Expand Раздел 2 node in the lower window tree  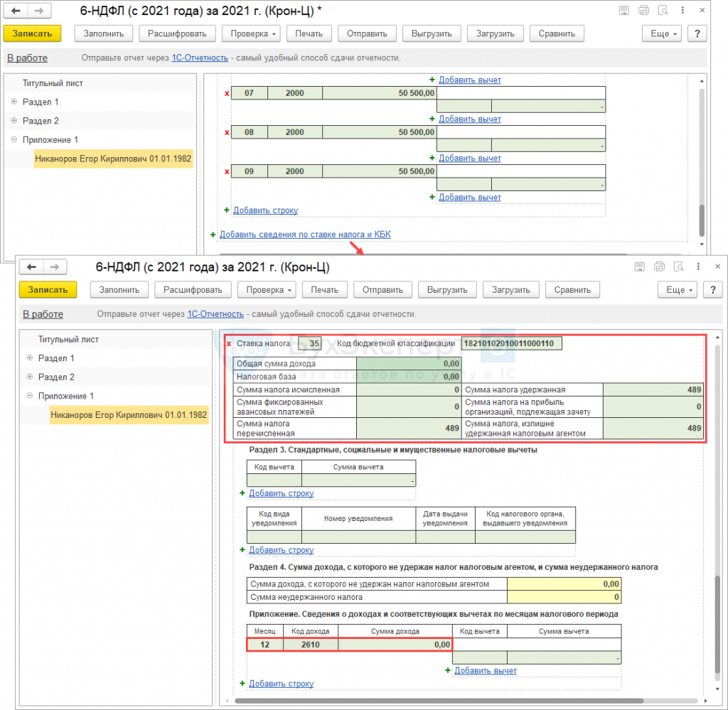30,377
